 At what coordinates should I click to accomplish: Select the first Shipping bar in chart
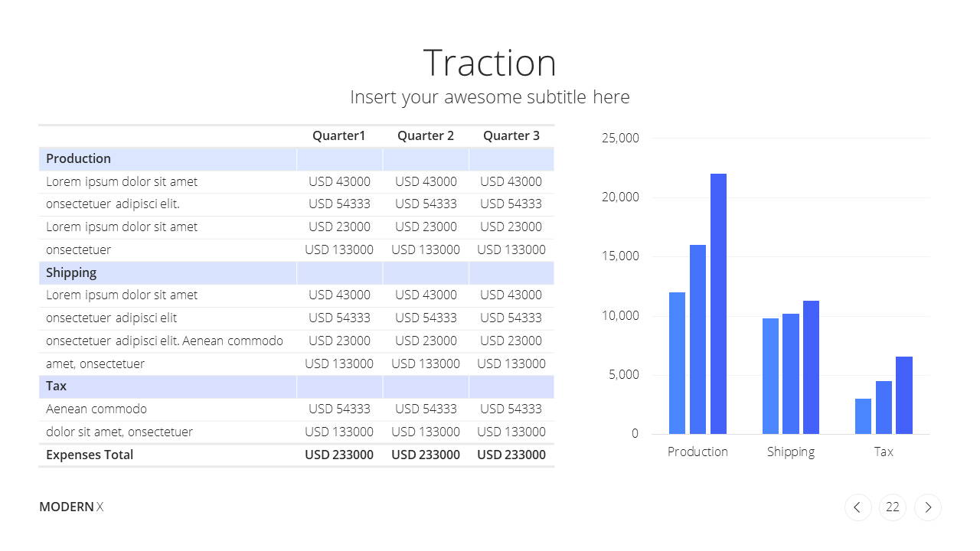[x=770, y=376]
